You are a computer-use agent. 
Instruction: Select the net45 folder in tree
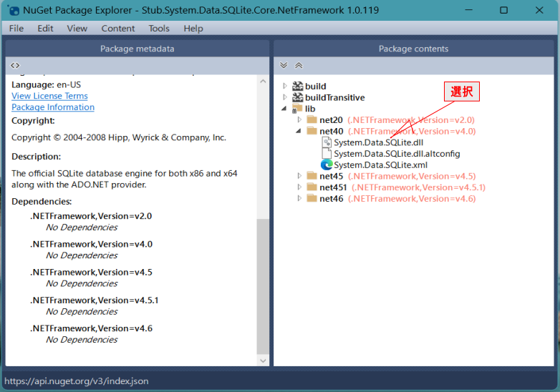331,176
